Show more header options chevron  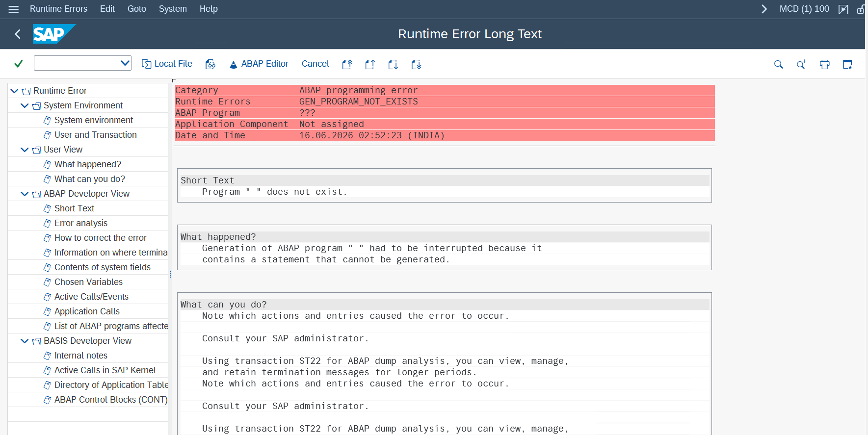(x=764, y=9)
